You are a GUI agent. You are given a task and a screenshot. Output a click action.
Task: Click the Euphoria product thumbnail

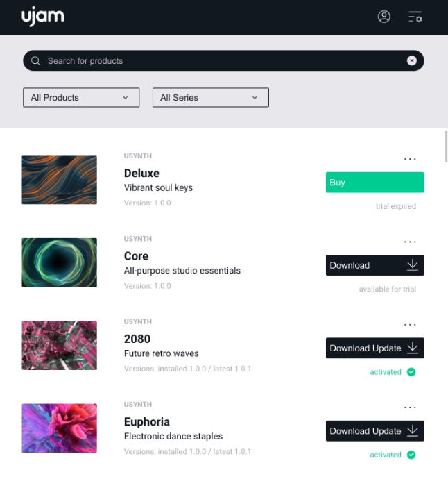click(x=59, y=428)
